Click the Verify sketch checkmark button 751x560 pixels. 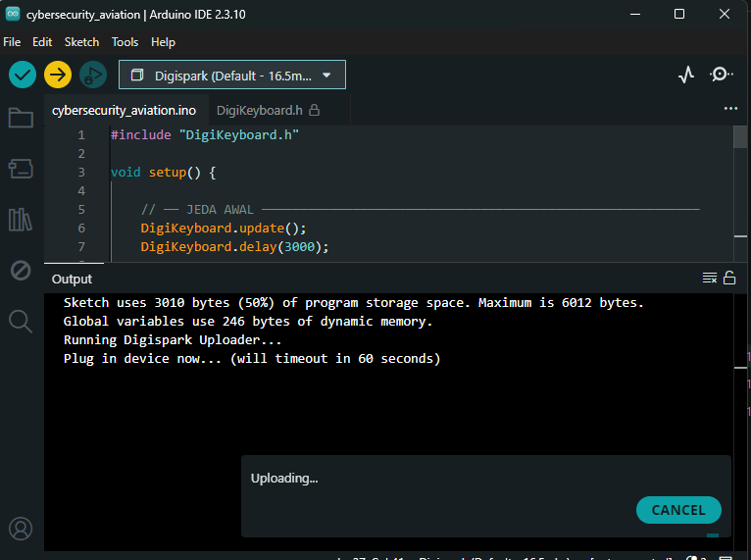tap(22, 75)
